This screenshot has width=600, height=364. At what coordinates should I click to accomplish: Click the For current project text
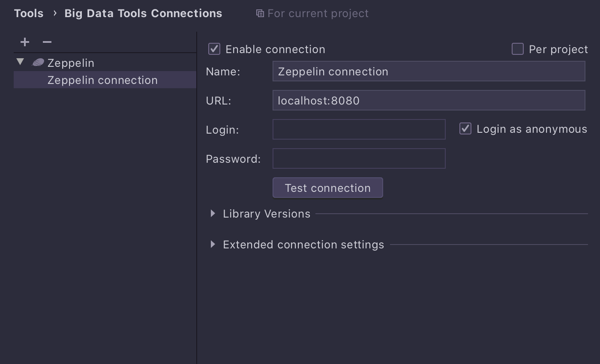pos(318,14)
